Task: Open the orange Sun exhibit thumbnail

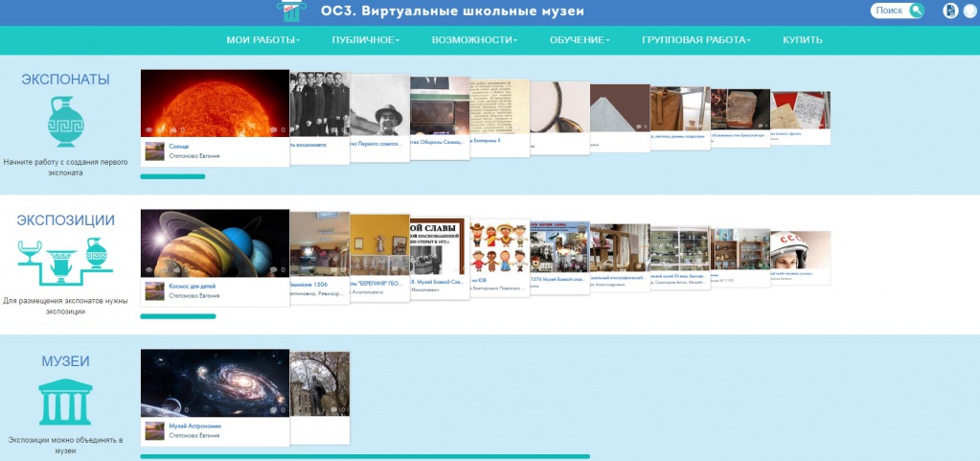Action: pos(215,104)
